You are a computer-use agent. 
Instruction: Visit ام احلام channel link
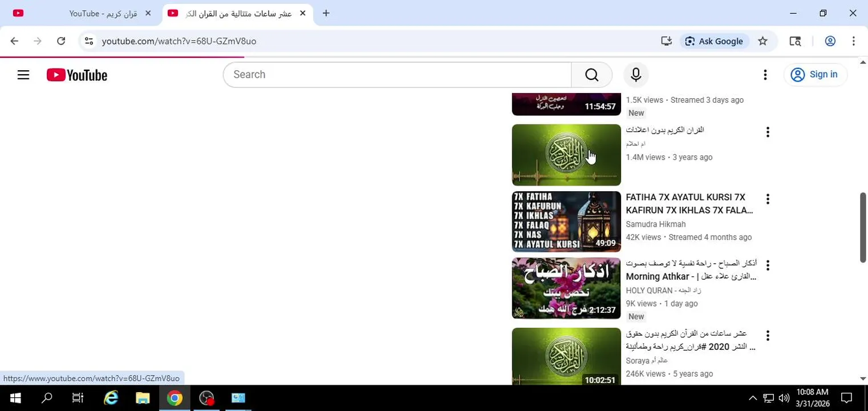[635, 144]
